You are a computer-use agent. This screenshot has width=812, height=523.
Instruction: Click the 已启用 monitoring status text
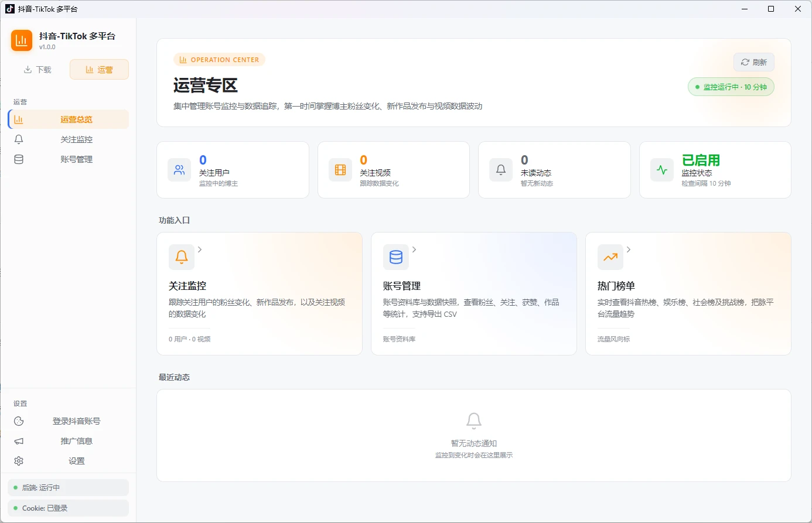pos(701,160)
